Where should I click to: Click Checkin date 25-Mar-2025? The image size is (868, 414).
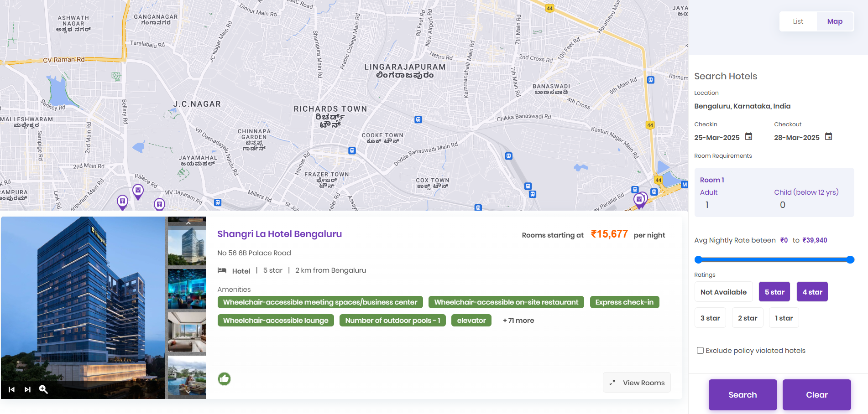coord(717,138)
